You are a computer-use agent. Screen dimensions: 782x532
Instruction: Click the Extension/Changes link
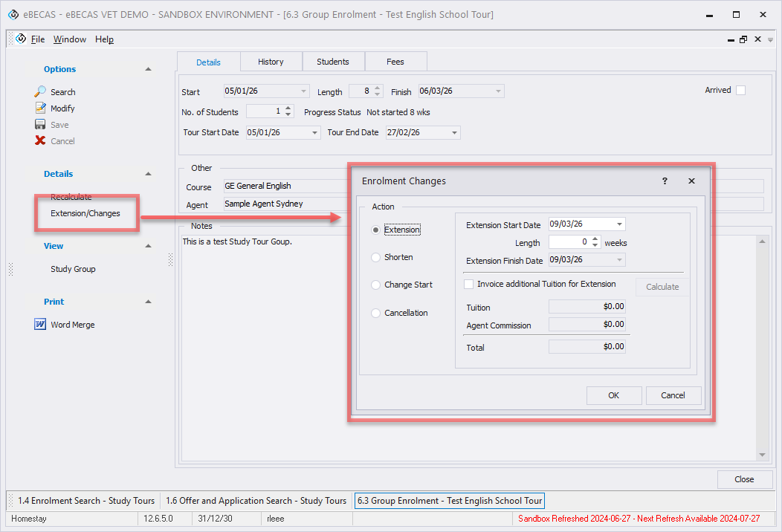coord(85,213)
